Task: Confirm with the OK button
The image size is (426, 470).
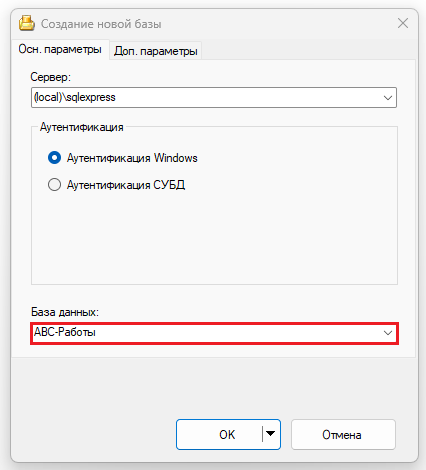Action: 219,434
